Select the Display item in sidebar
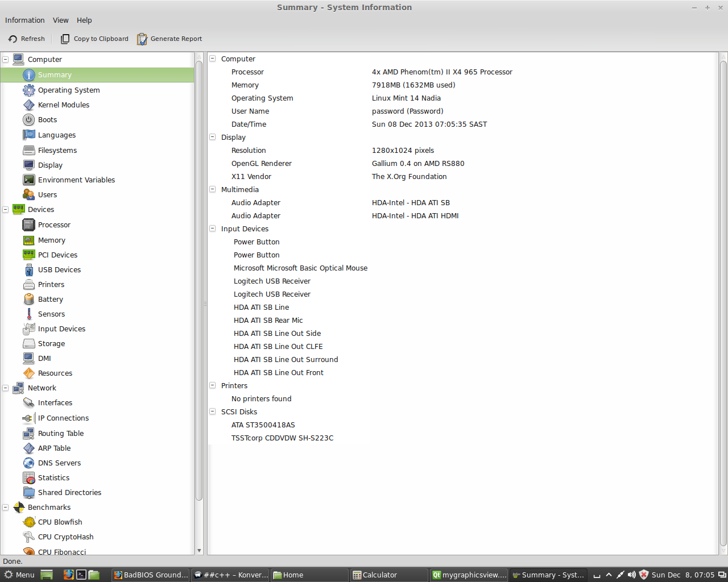728x582 pixels. (x=50, y=165)
